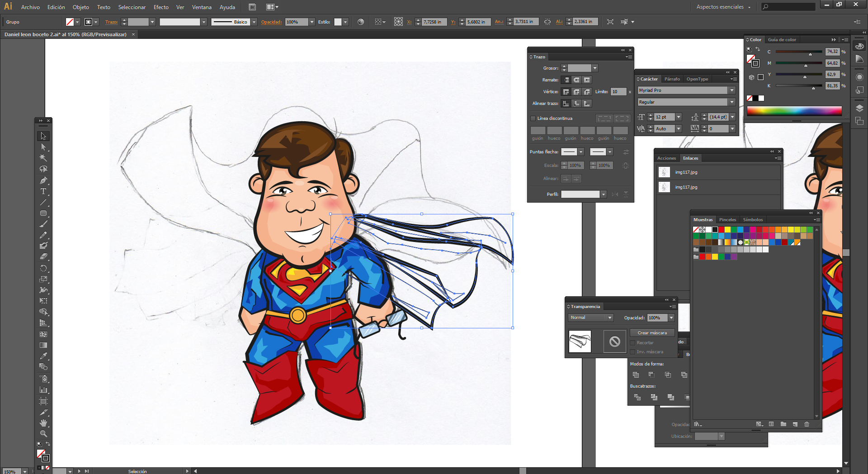Select the Type tool
Viewport: 868px width, 474px height.
pos(43,191)
